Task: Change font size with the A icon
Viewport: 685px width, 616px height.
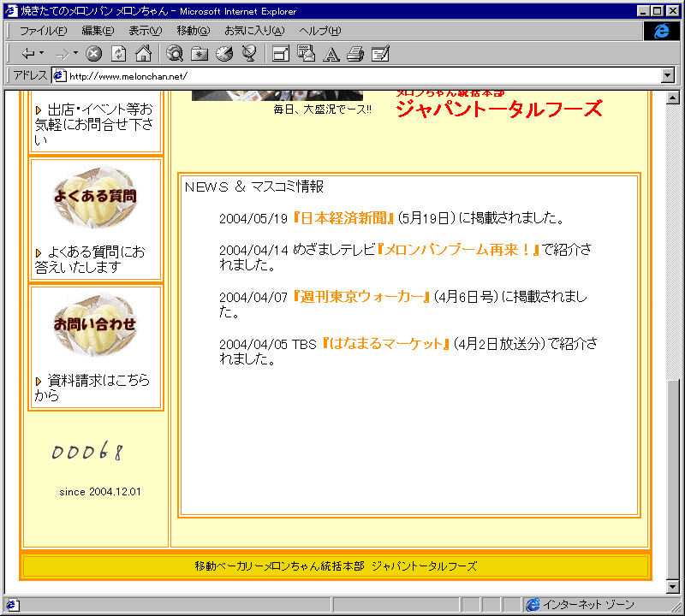Action: (331, 54)
